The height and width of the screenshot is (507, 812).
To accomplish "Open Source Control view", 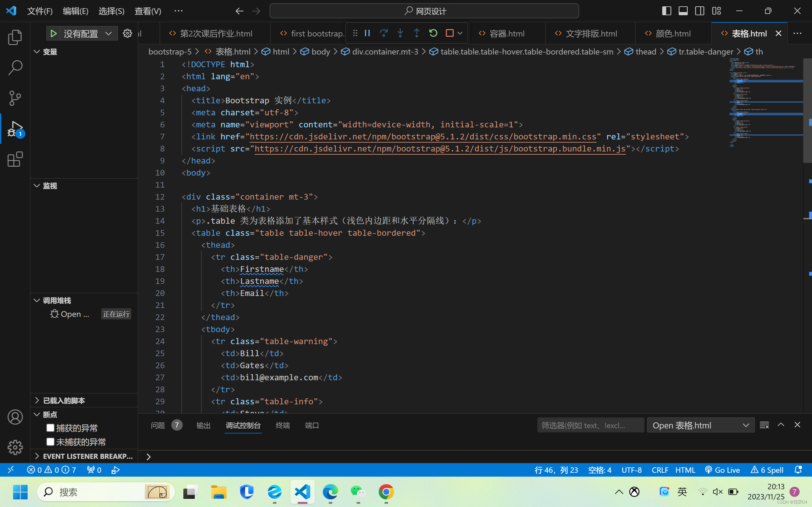I will click(x=15, y=98).
